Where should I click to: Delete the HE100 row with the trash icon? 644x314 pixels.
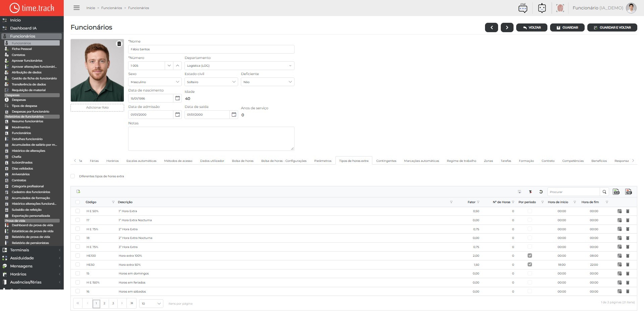pos(628,256)
